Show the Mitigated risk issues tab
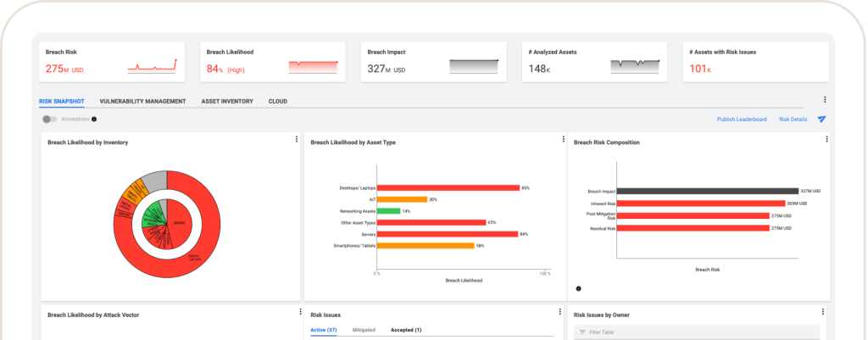 (x=364, y=330)
